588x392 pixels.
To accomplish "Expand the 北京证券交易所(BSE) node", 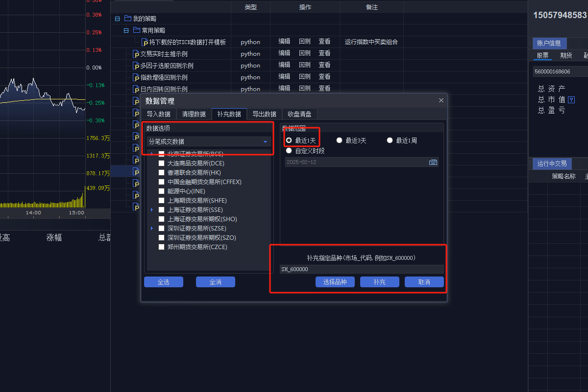I will 152,154.
